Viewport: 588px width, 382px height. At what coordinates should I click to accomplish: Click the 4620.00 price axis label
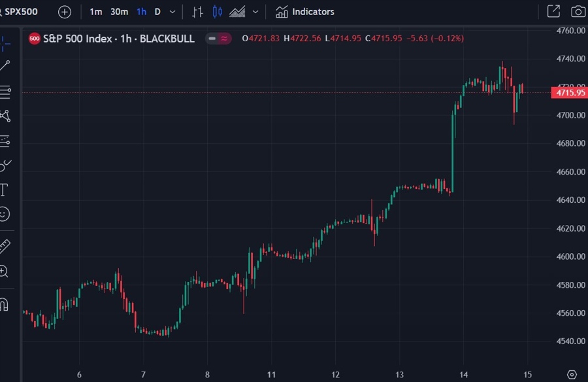click(571, 228)
